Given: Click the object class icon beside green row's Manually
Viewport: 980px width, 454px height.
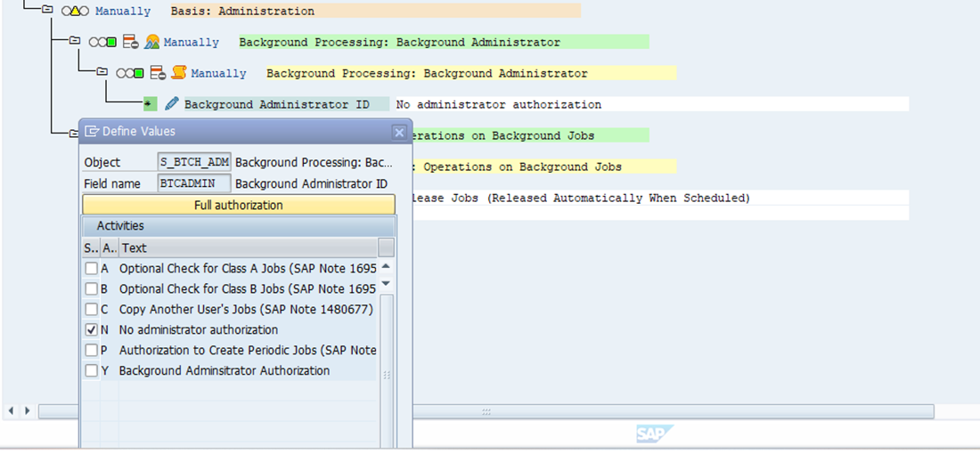Looking at the screenshot, I should (x=151, y=43).
